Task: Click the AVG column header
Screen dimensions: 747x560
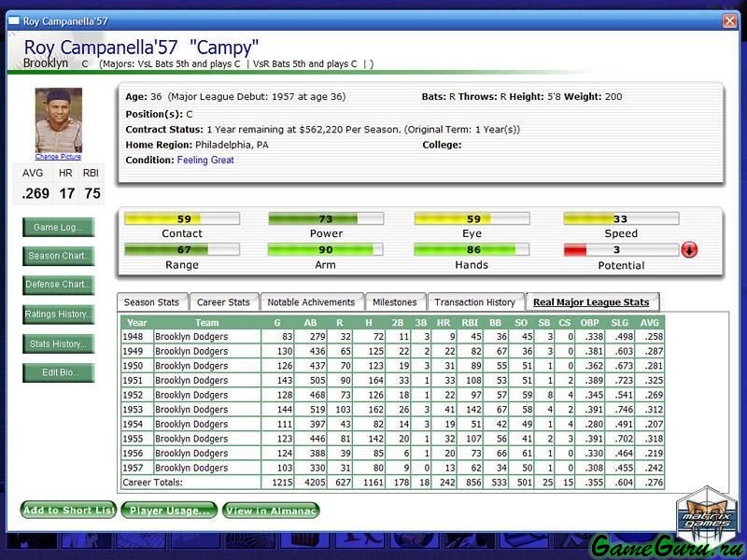Action: click(x=649, y=322)
